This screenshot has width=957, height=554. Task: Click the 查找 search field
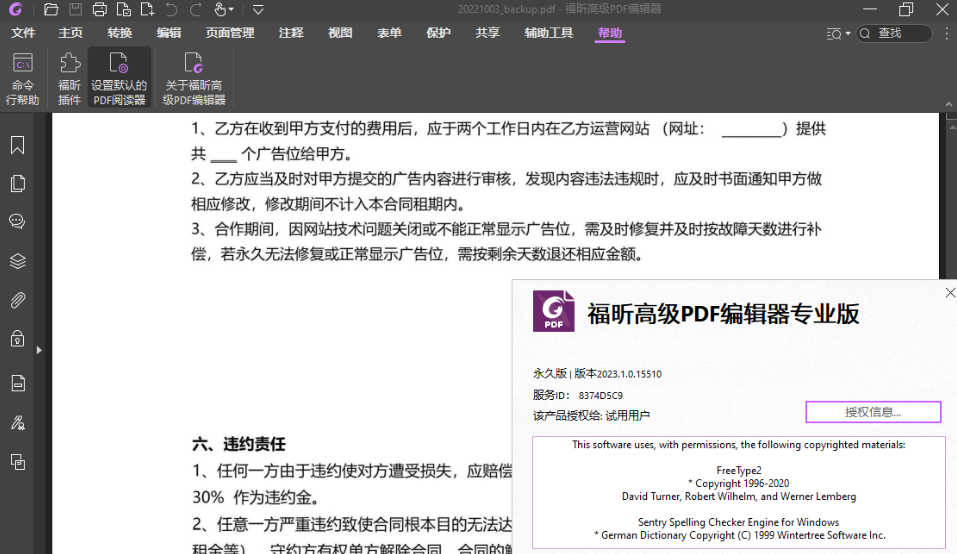pos(894,34)
